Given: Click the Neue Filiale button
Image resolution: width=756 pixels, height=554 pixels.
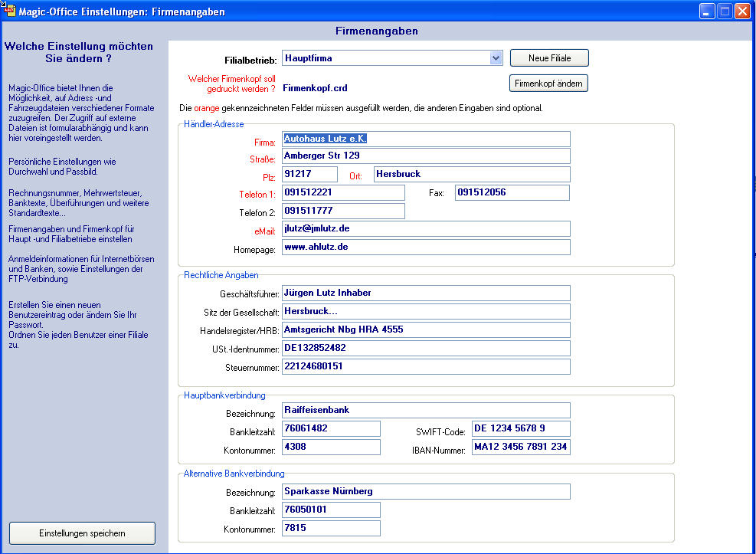Looking at the screenshot, I should (549, 58).
